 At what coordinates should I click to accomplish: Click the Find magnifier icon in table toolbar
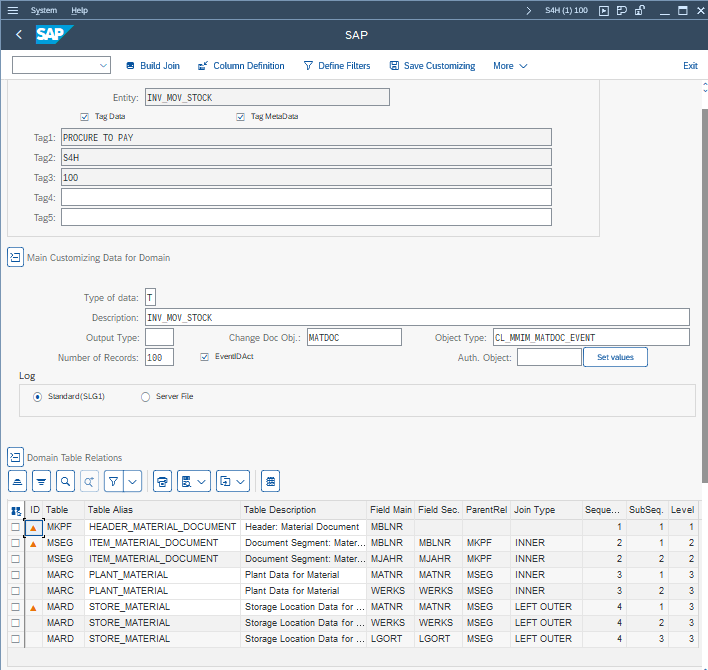click(66, 481)
